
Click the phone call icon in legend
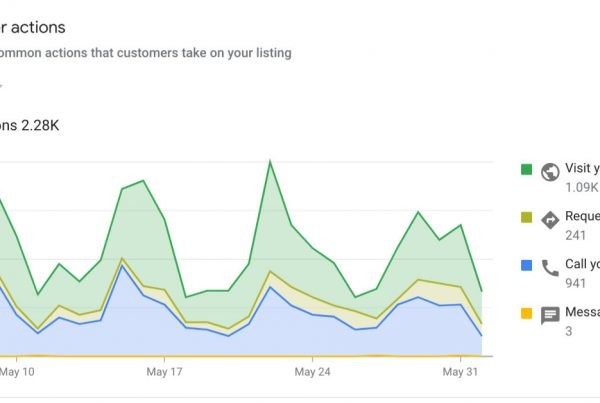click(549, 267)
